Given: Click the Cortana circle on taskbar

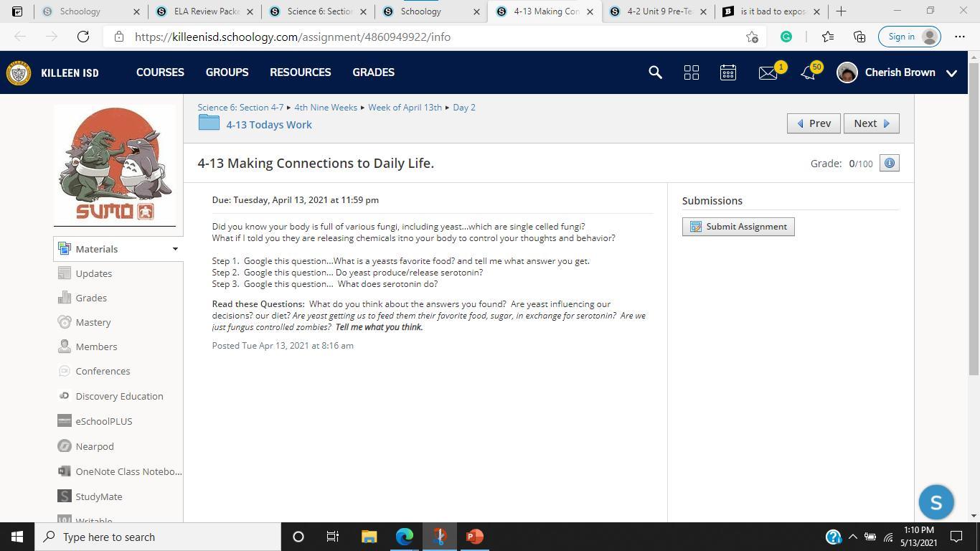Looking at the screenshot, I should 298,537.
